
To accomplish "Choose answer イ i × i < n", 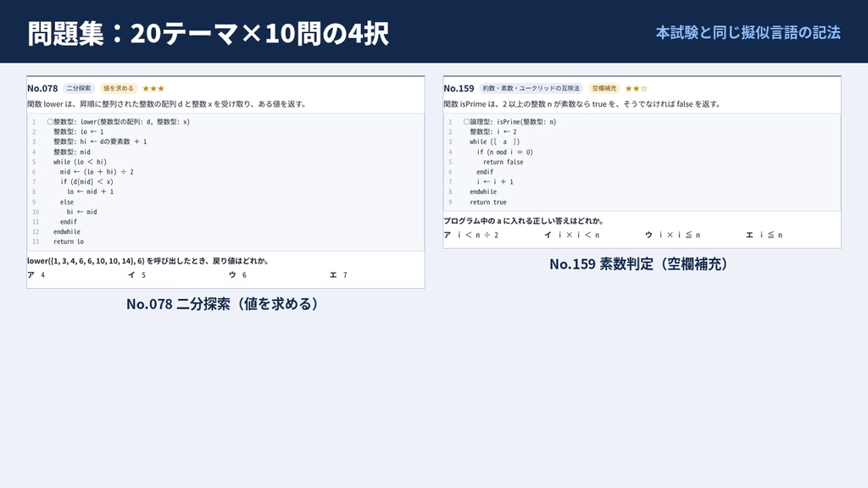I will point(572,236).
